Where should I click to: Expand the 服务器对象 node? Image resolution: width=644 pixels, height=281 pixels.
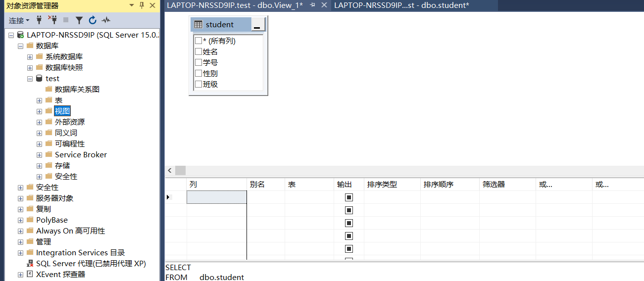click(20, 198)
